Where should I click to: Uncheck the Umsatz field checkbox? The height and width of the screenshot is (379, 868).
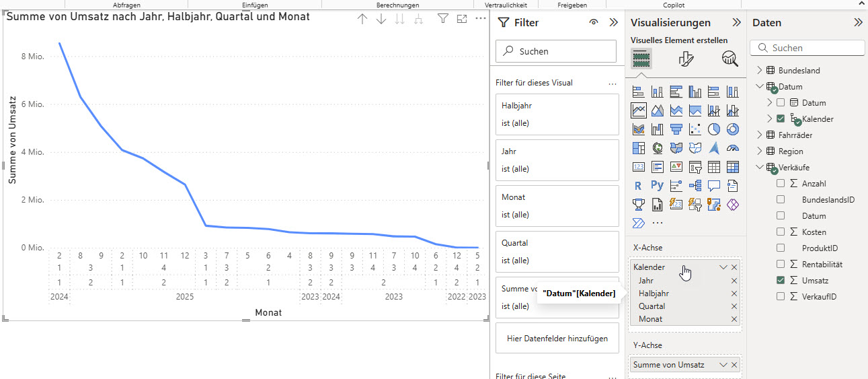pos(781,281)
